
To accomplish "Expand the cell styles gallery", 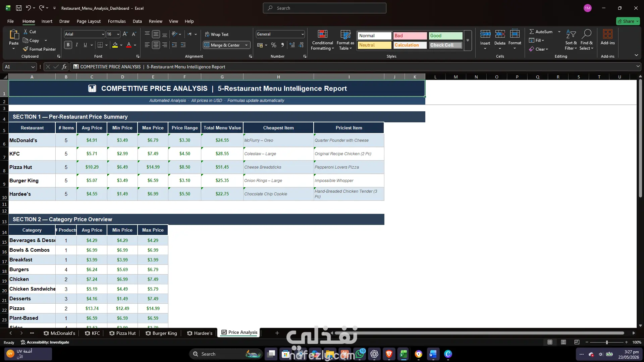I will (468, 41).
